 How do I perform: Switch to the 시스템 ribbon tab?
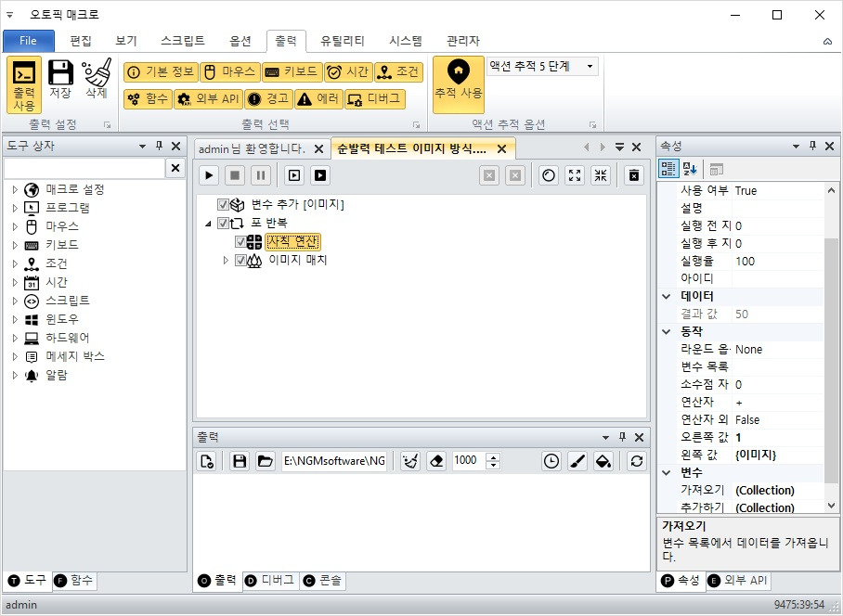coord(406,41)
